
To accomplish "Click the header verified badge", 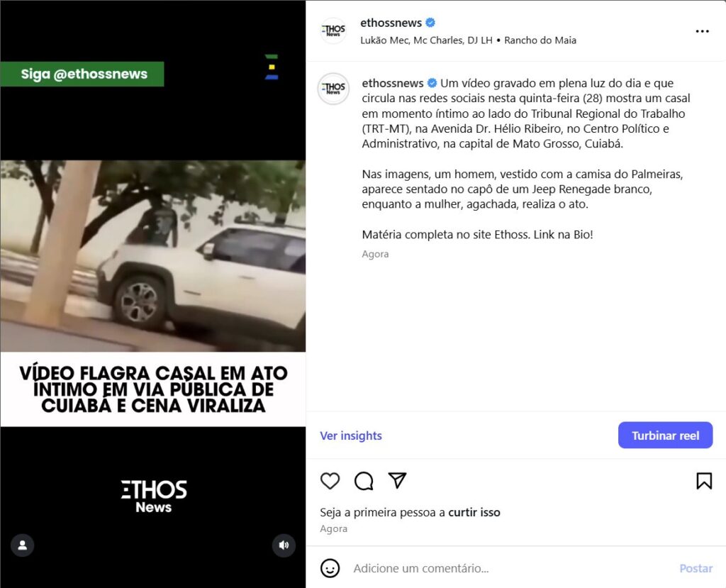I will [x=430, y=23].
